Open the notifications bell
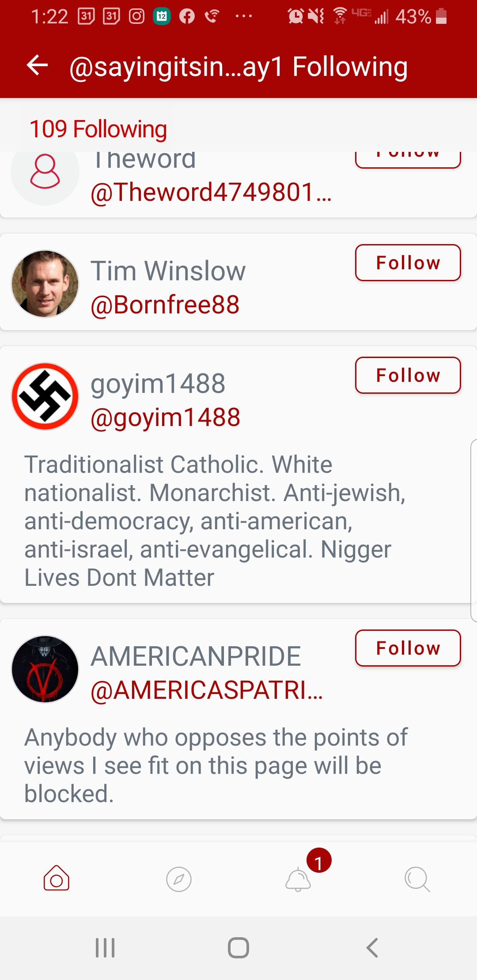 [x=299, y=879]
